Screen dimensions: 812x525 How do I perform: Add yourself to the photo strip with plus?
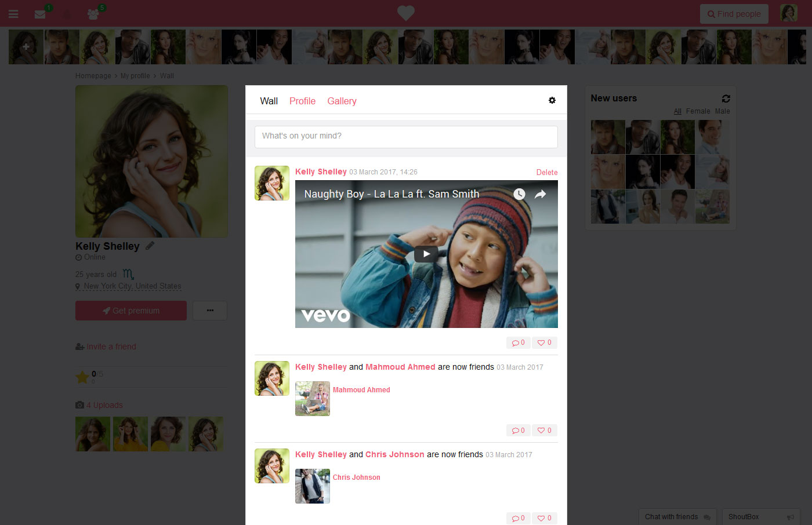(x=26, y=47)
